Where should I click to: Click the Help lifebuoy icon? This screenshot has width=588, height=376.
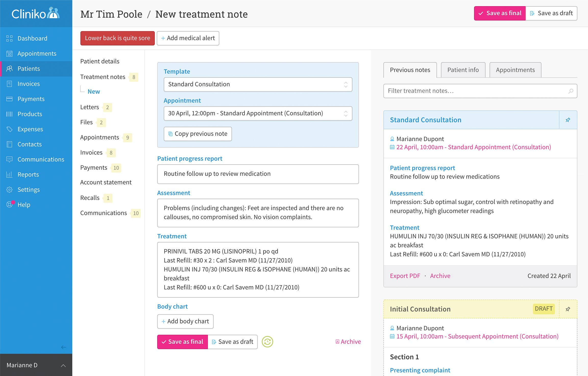[9, 205]
